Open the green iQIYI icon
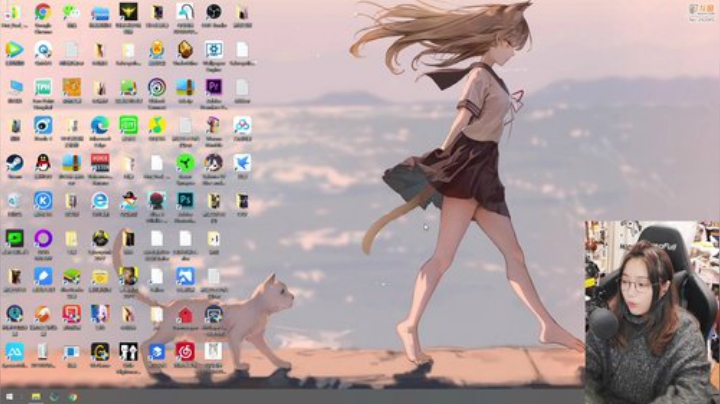Viewport: 720px width, 404px height. pyautogui.click(x=128, y=125)
